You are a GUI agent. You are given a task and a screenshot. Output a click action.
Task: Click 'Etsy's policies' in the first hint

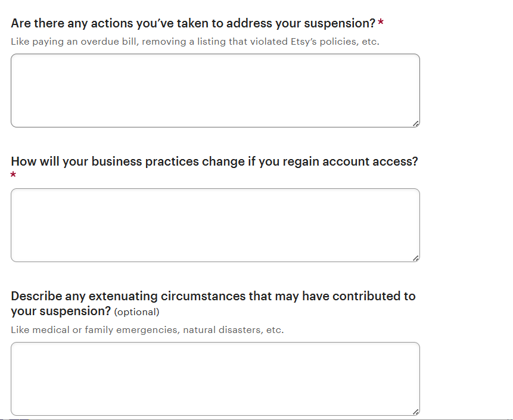325,42
